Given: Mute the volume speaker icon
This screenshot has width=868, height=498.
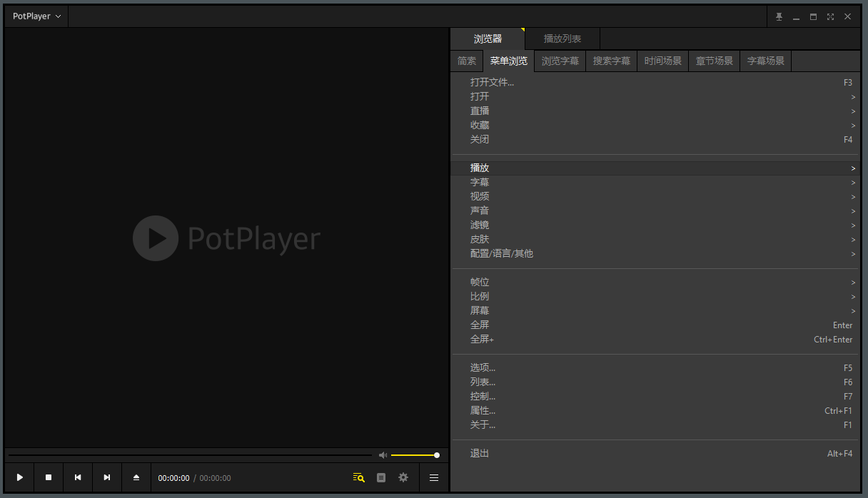Looking at the screenshot, I should tap(383, 455).
